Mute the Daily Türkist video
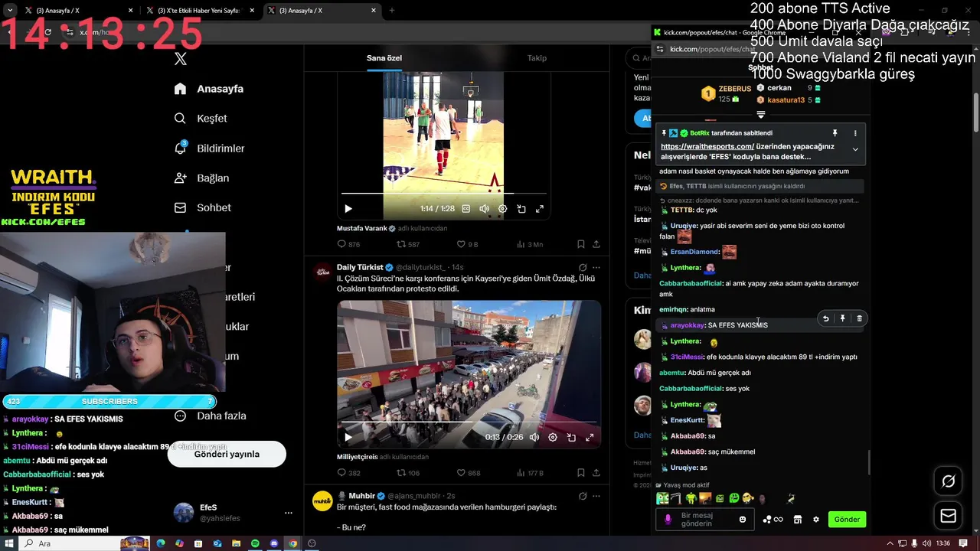The image size is (980, 551). pyautogui.click(x=534, y=438)
